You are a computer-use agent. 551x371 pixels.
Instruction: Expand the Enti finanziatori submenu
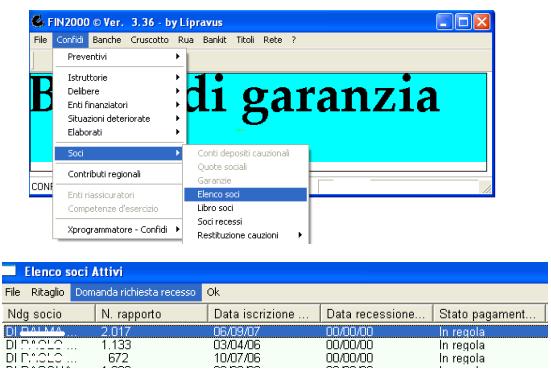coord(118,105)
